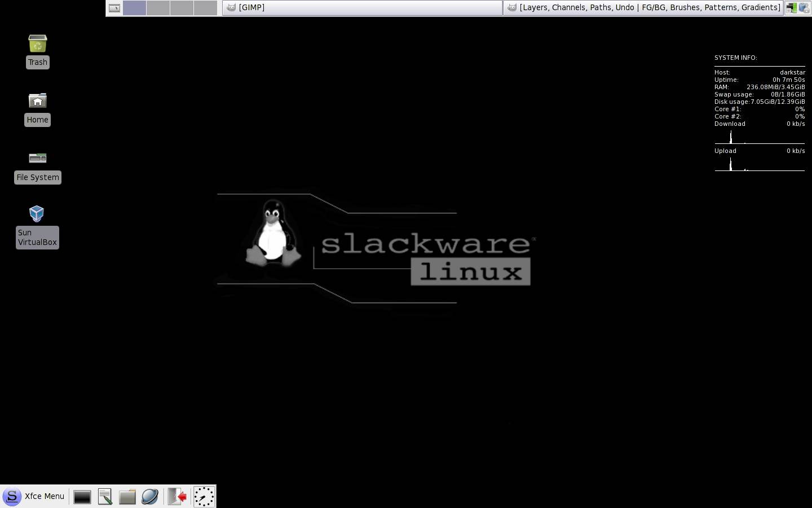This screenshot has height=508, width=812.
Task: Switch to the third workspace in pager
Action: pos(182,8)
